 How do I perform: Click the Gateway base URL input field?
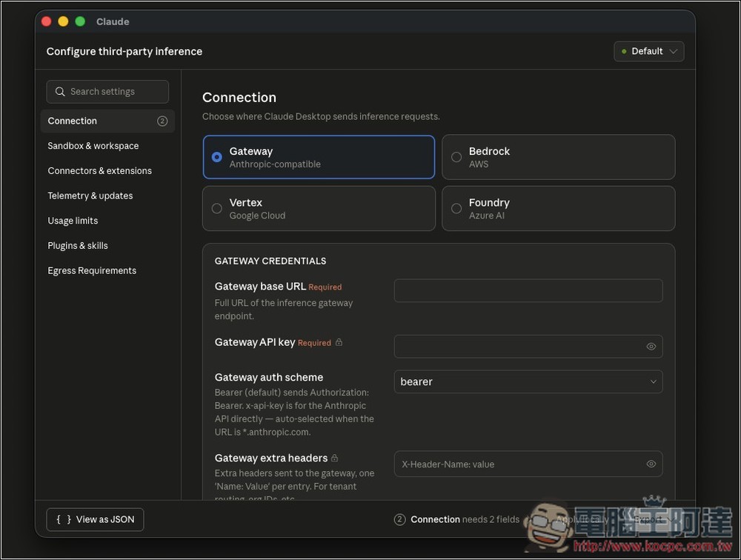tap(528, 291)
